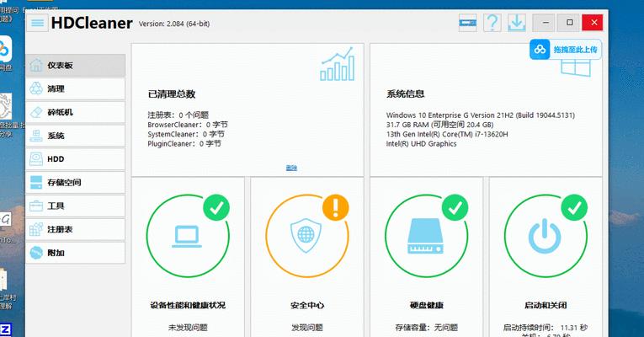Click the download update arrow icon
The height and width of the screenshot is (337, 644).
coord(517,23)
